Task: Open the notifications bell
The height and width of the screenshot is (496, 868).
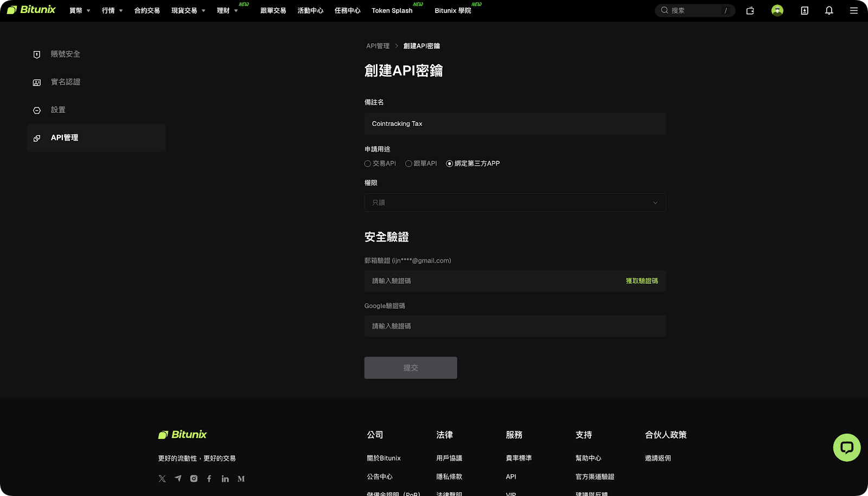Action: 828,10
